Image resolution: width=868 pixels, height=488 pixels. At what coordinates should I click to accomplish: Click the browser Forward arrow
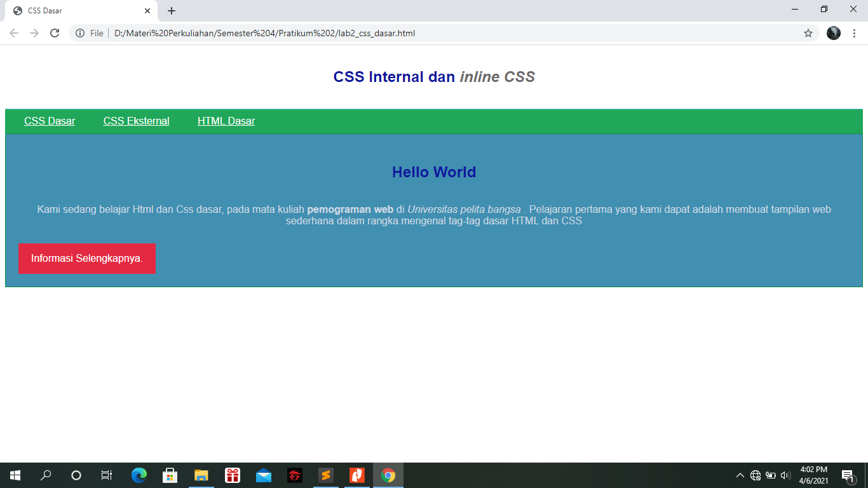[34, 33]
